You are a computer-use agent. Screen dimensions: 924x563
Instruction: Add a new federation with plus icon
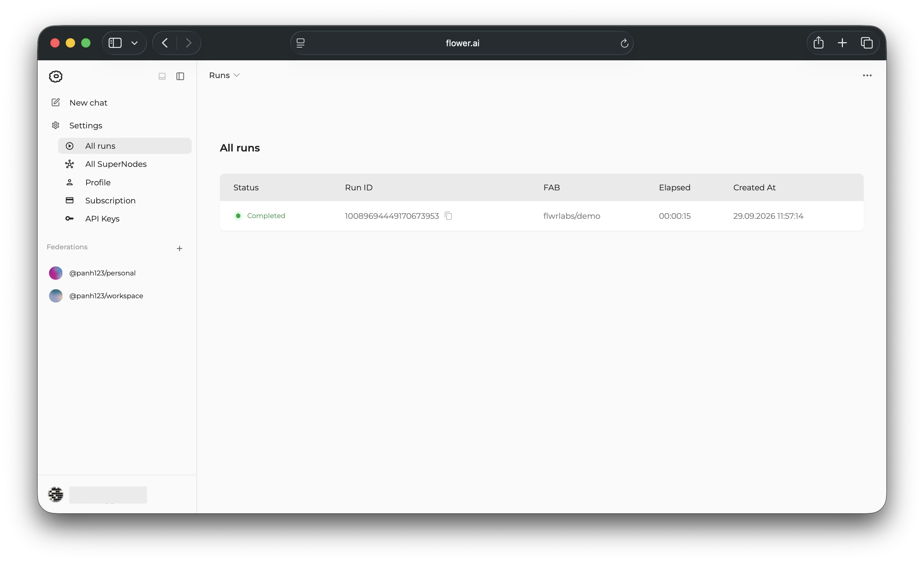[x=180, y=249]
